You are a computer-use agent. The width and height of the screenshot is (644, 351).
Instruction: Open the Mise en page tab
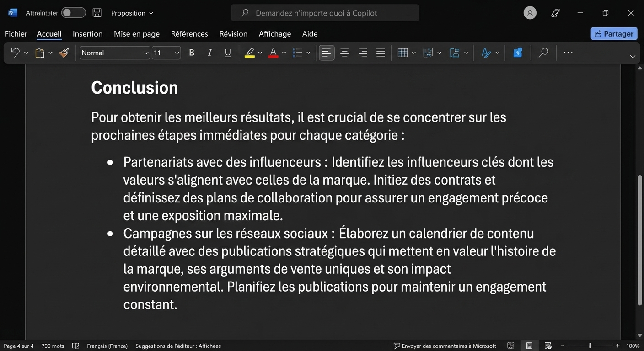tap(137, 34)
